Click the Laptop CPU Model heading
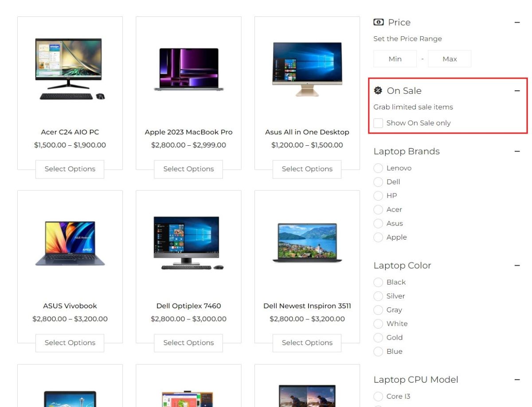Screen dimensions: 532x407 point(416,380)
